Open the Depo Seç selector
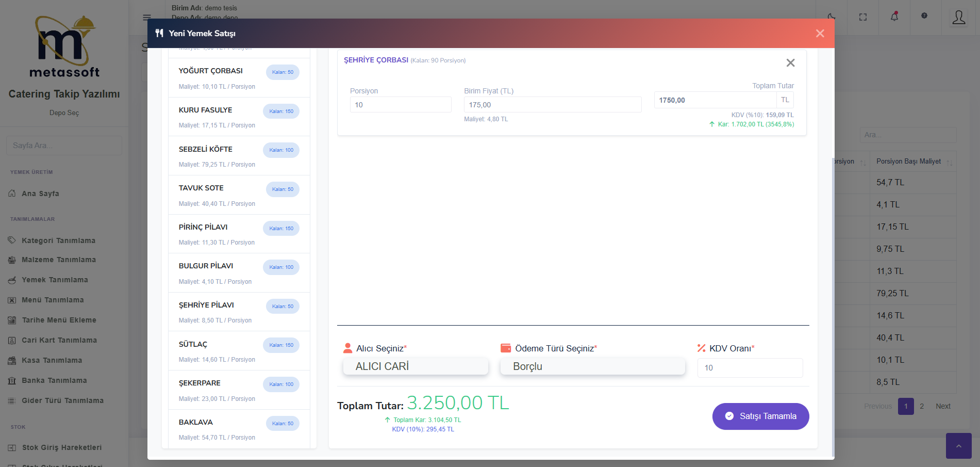The width and height of the screenshot is (980, 467). point(64,112)
